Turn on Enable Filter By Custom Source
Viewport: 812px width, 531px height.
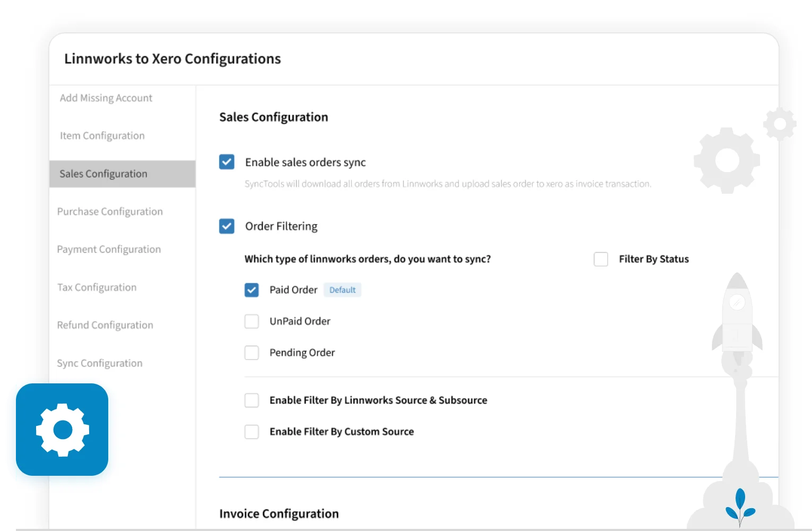click(252, 432)
